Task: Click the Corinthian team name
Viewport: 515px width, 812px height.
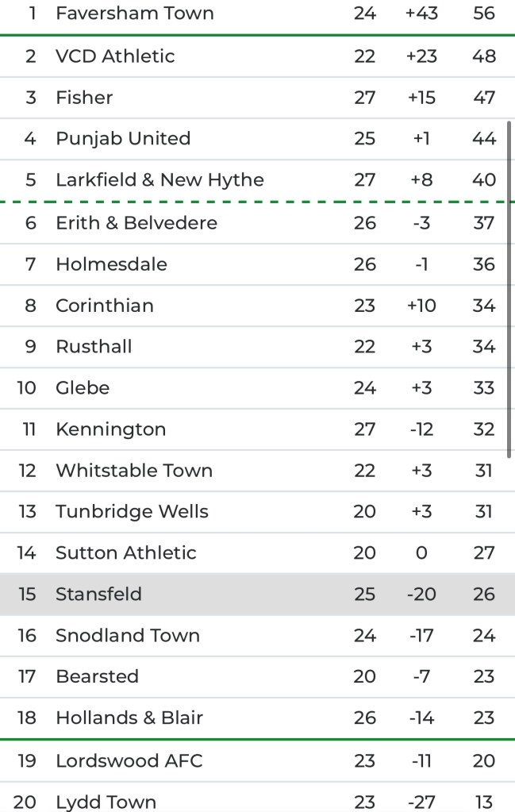Action: click(x=105, y=305)
